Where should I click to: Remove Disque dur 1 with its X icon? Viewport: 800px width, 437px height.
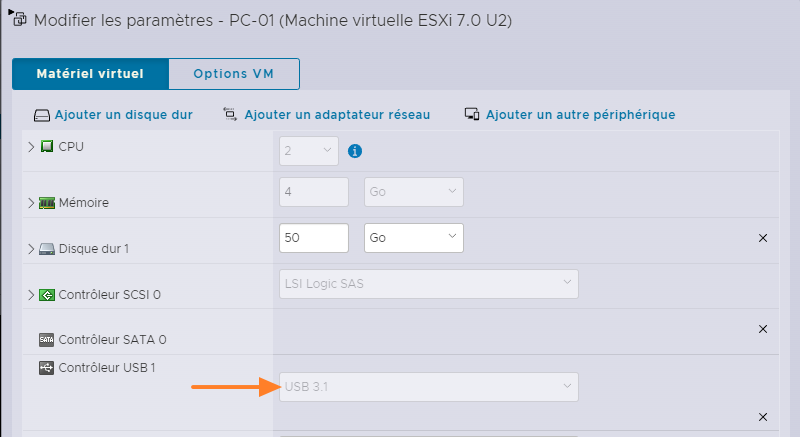[763, 238]
